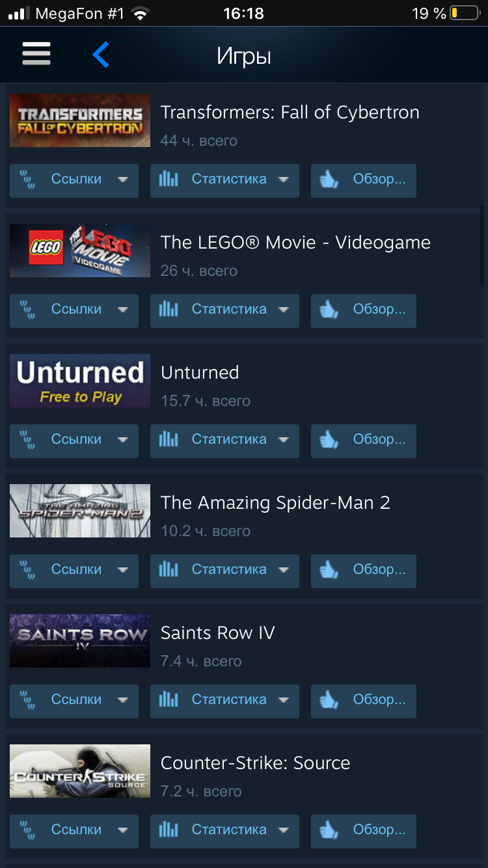Open the Saints Row IV title link
The width and height of the screenshot is (488, 868).
coord(218,633)
